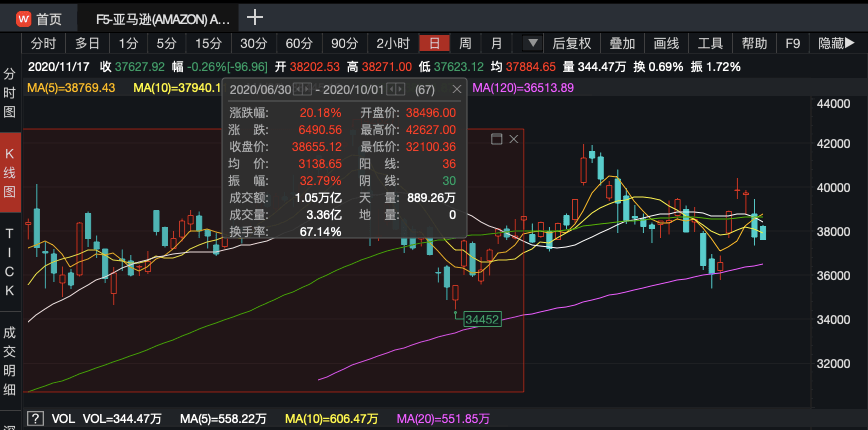The height and width of the screenshot is (430, 868).
Task: Switch to 周 weekly period
Action: coord(465,44)
